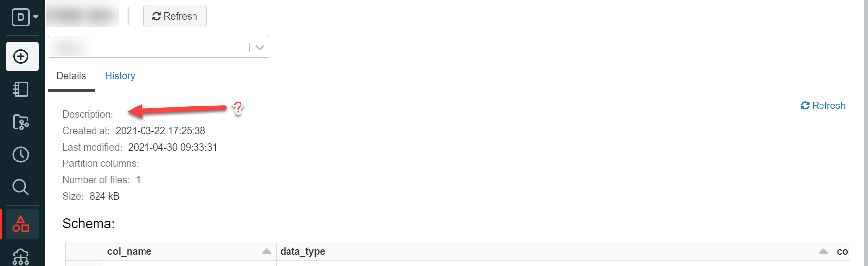Viewport: 868px width, 266px height.
Task: Switch to the History tab
Action: point(120,76)
